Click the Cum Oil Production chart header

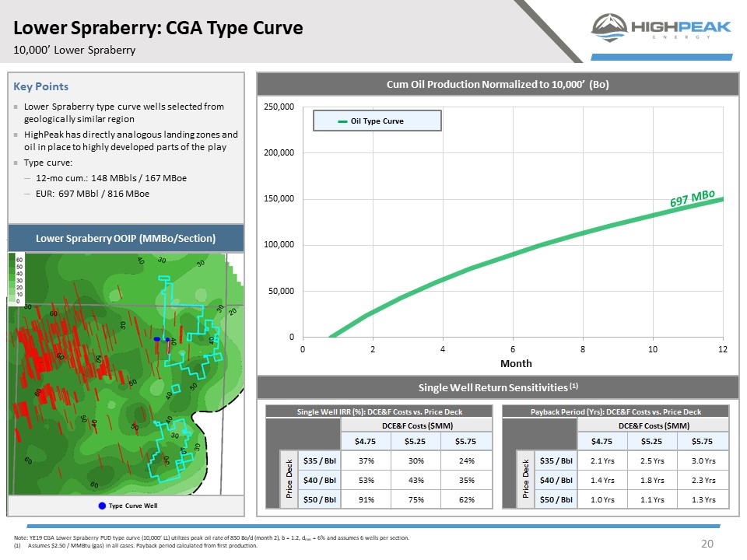point(497,84)
